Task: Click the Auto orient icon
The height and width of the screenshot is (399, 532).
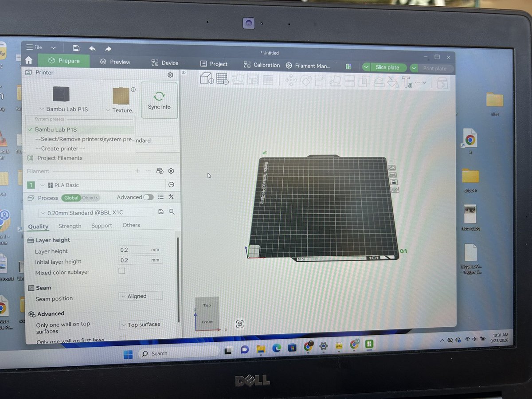Action: (x=238, y=79)
